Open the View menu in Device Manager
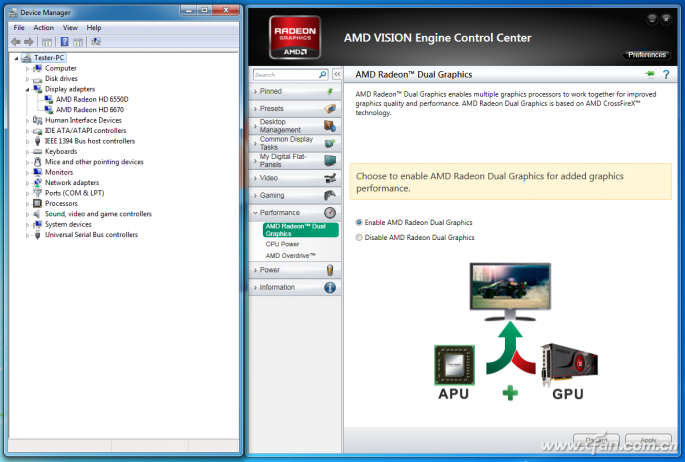 click(x=70, y=28)
